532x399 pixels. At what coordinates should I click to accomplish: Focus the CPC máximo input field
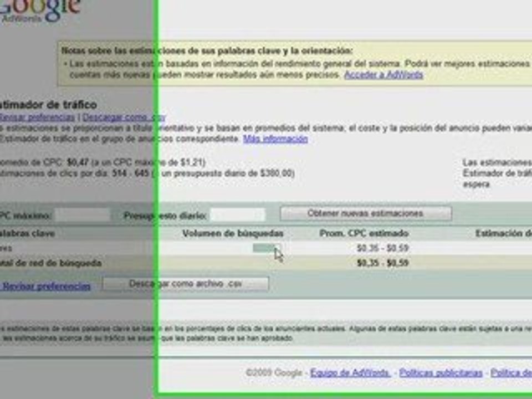click(83, 215)
